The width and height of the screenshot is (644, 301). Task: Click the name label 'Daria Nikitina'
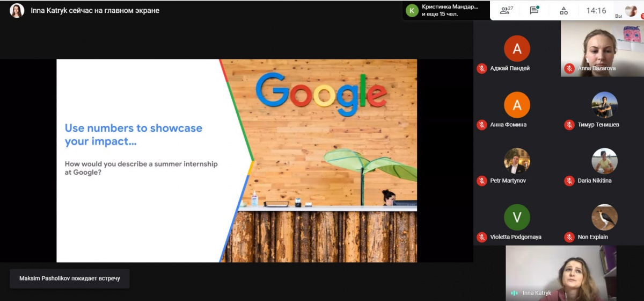coord(595,181)
